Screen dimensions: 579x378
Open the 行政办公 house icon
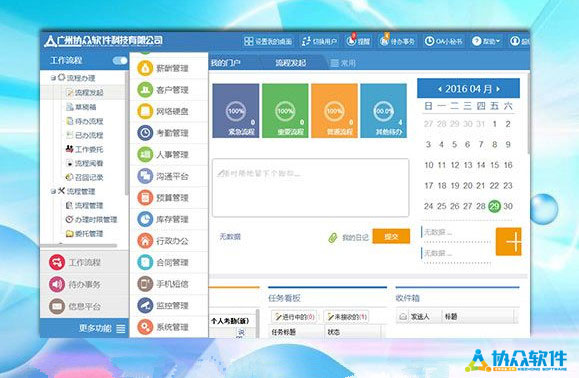(x=145, y=241)
